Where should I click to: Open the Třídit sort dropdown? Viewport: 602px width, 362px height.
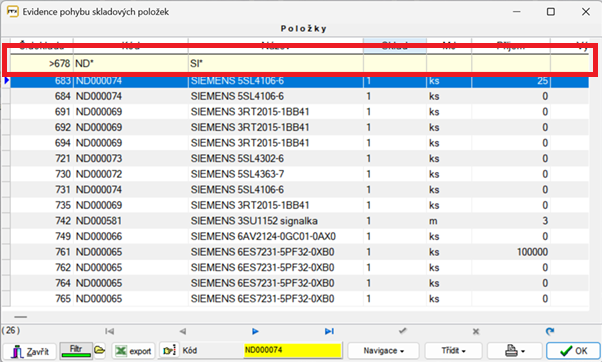[453, 350]
